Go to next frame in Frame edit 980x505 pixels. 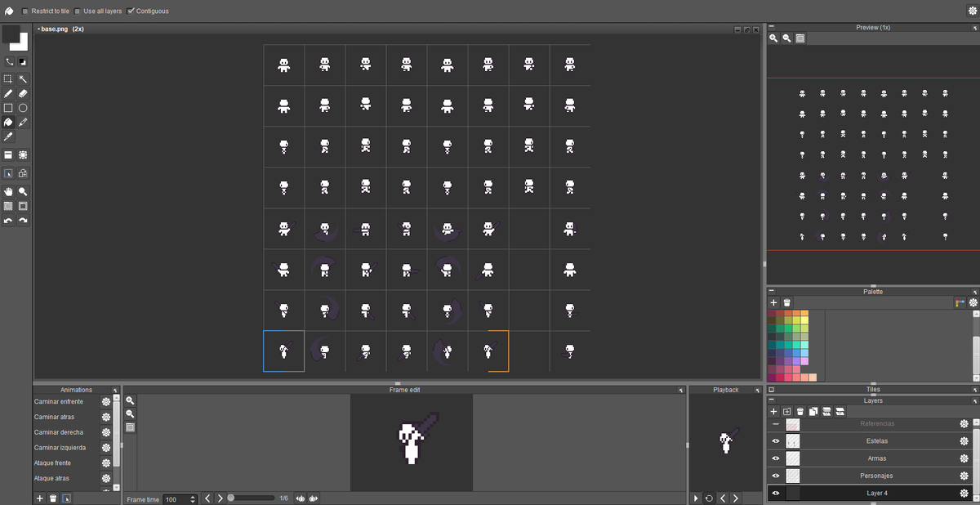(220, 498)
